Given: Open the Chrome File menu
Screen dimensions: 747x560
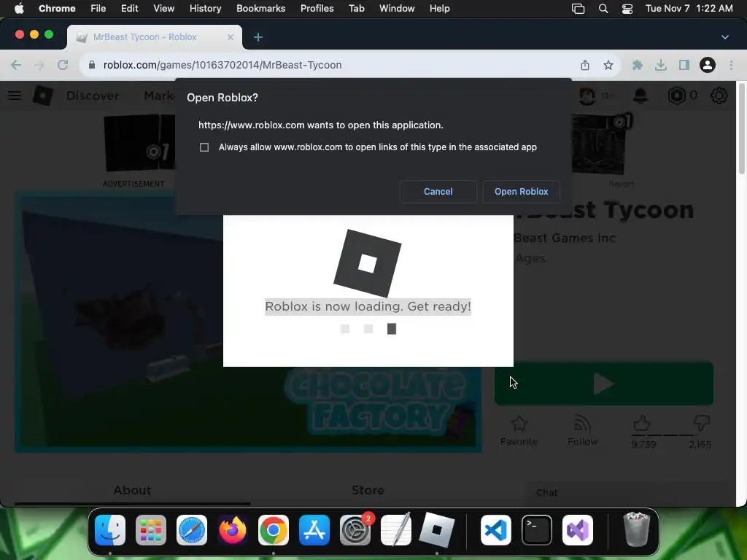Looking at the screenshot, I should pos(98,9).
